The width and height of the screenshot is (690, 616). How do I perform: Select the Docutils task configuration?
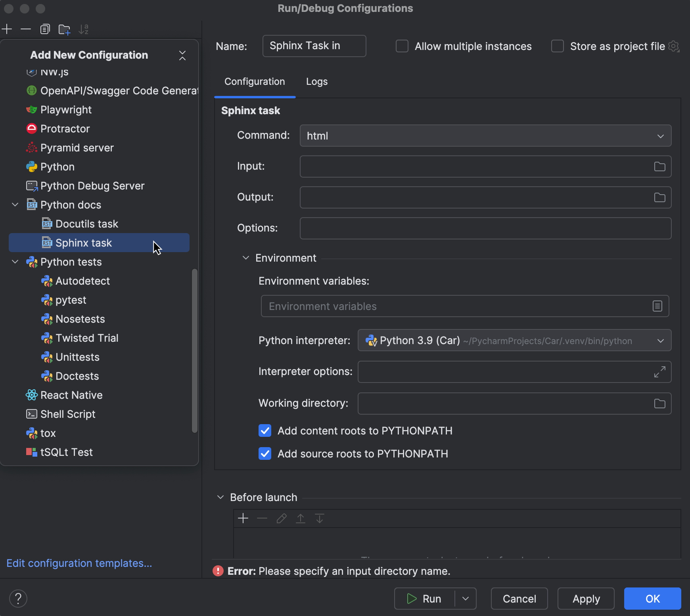(x=86, y=224)
